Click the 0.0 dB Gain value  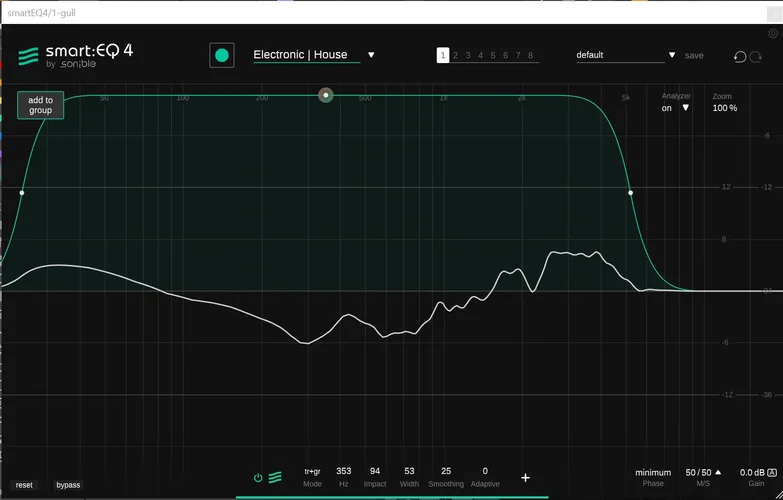(752, 473)
